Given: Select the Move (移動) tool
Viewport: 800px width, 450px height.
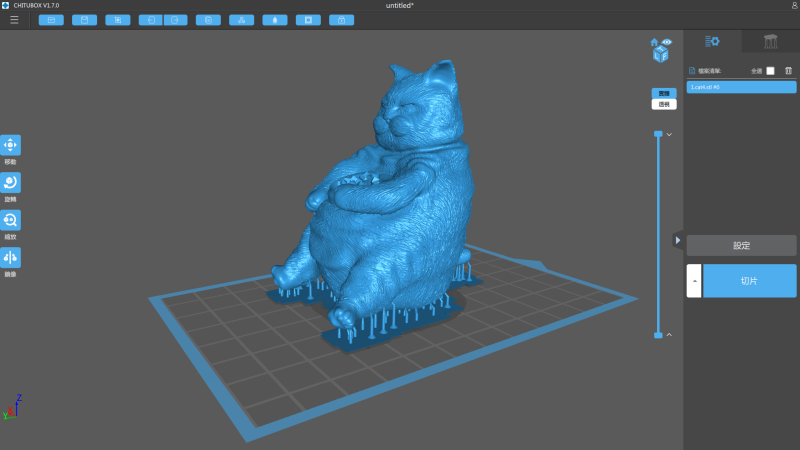Looking at the screenshot, I should pyautogui.click(x=10, y=145).
